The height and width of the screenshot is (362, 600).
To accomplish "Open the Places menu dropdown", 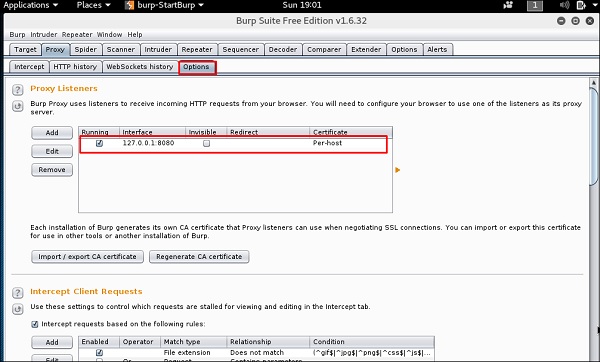I will click(x=93, y=5).
